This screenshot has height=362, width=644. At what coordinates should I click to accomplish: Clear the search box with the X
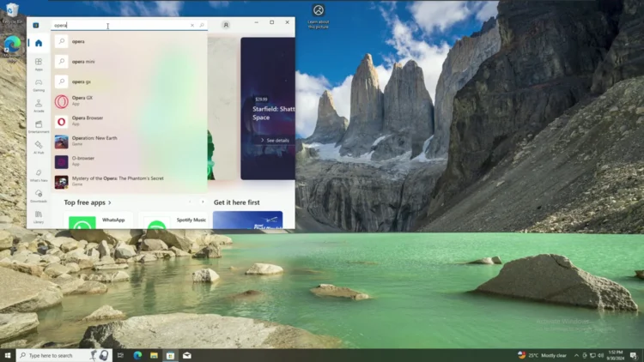coord(192,25)
